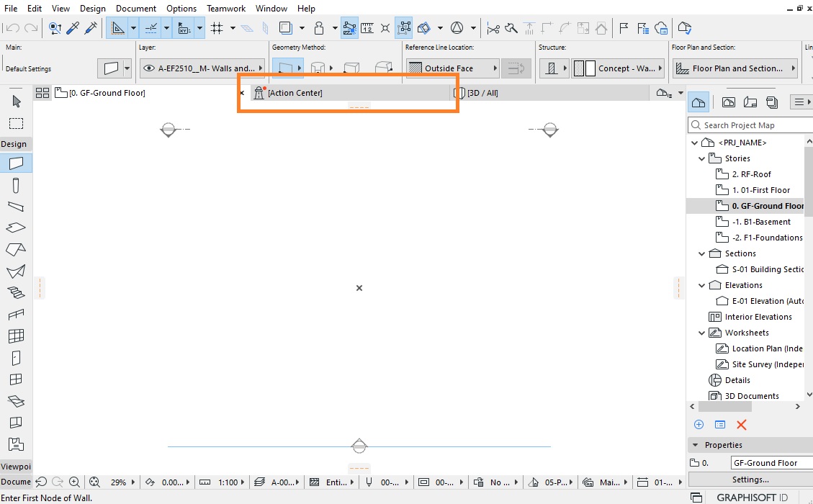
Task: Select the Arrow tool in the toolbox
Action: pyautogui.click(x=16, y=101)
